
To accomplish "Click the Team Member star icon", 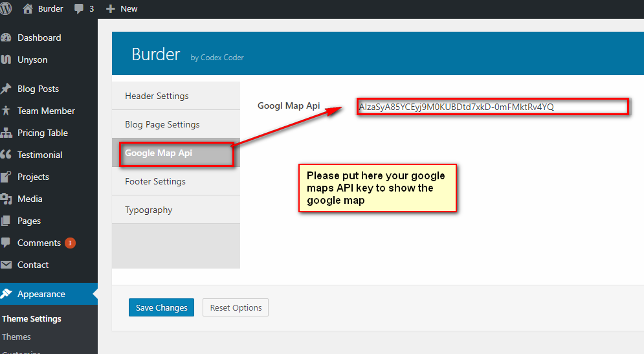I will [x=6, y=111].
